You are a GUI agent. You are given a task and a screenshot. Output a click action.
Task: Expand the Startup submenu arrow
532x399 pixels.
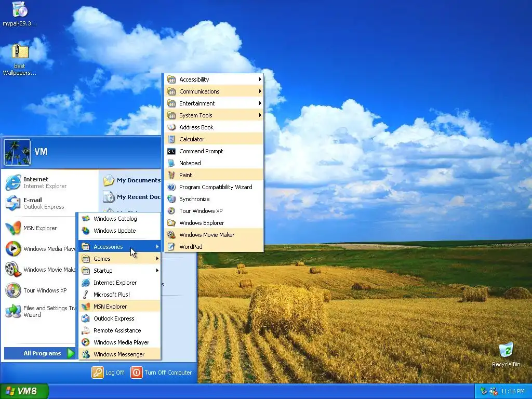pos(157,270)
